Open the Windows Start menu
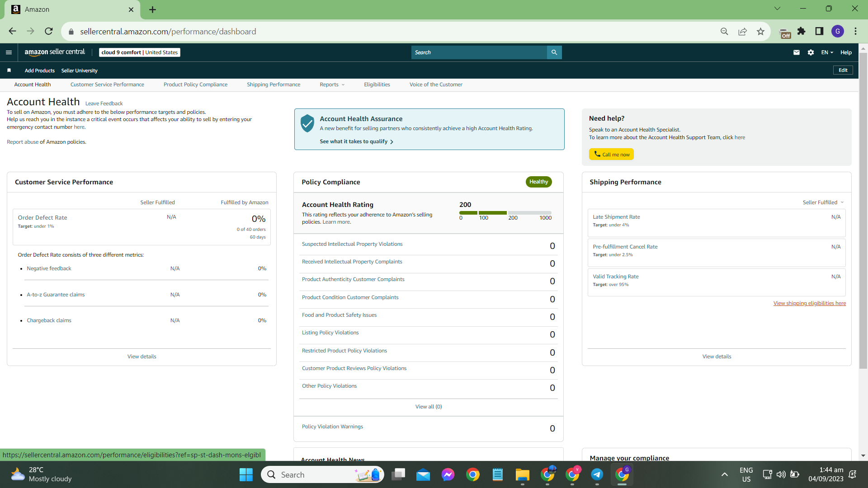Viewport: 868px width, 488px height. point(246,474)
